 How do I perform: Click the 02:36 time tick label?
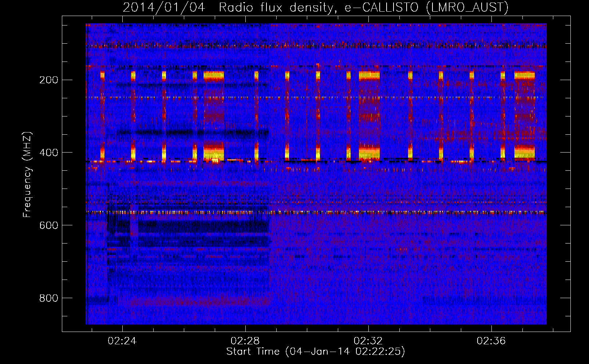(x=491, y=341)
